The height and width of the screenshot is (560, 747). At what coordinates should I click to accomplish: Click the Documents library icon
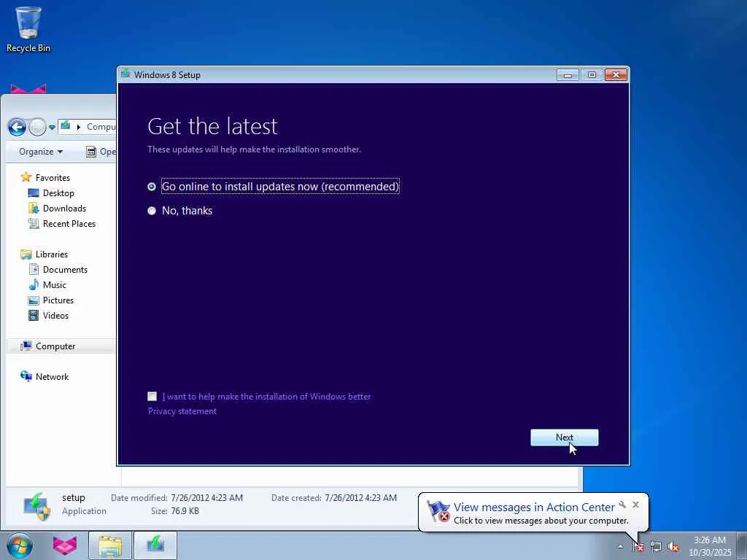[x=34, y=270]
